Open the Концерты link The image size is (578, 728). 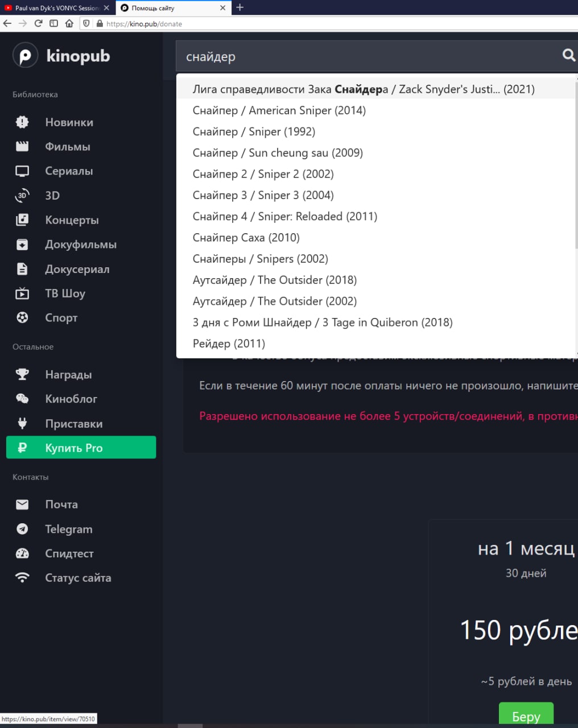point(72,220)
